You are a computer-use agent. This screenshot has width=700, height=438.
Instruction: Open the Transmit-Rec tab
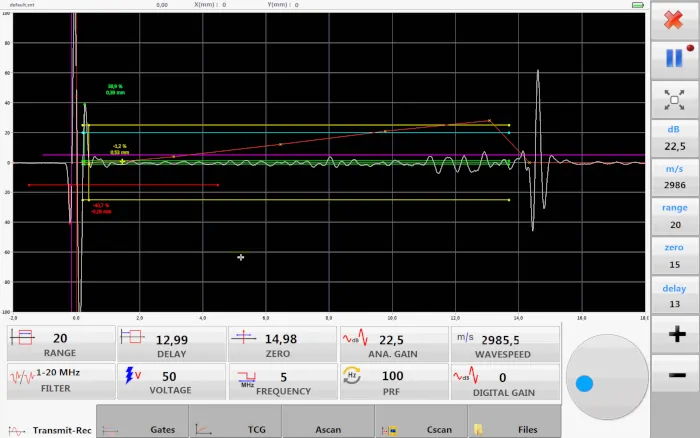pos(49,421)
